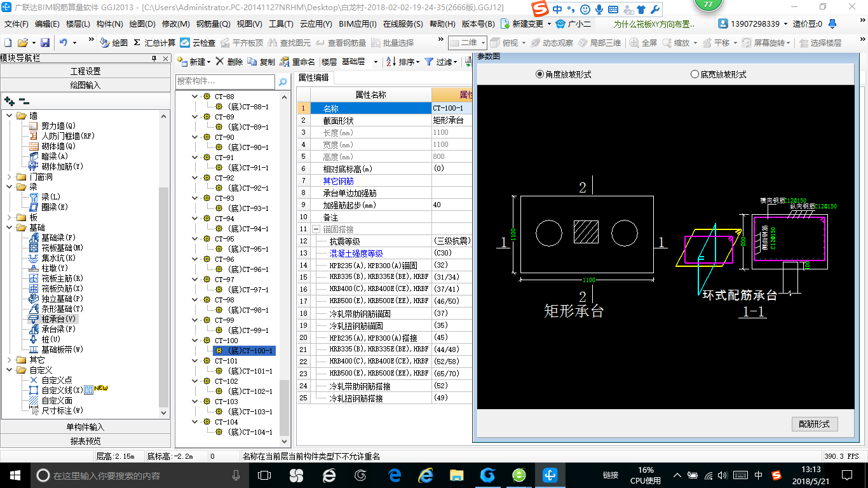Select 桩(U) pile item in tree

click(44, 339)
